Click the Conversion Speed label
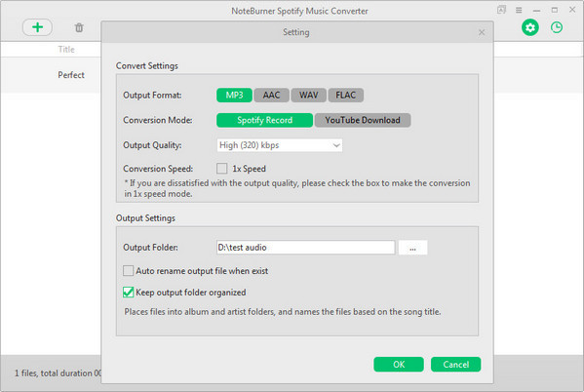Viewport: 584px width, 392px height. coord(158,169)
